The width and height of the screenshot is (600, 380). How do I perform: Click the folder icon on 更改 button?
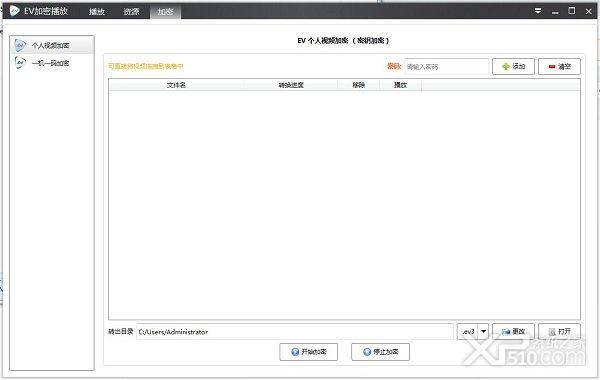(x=506, y=331)
